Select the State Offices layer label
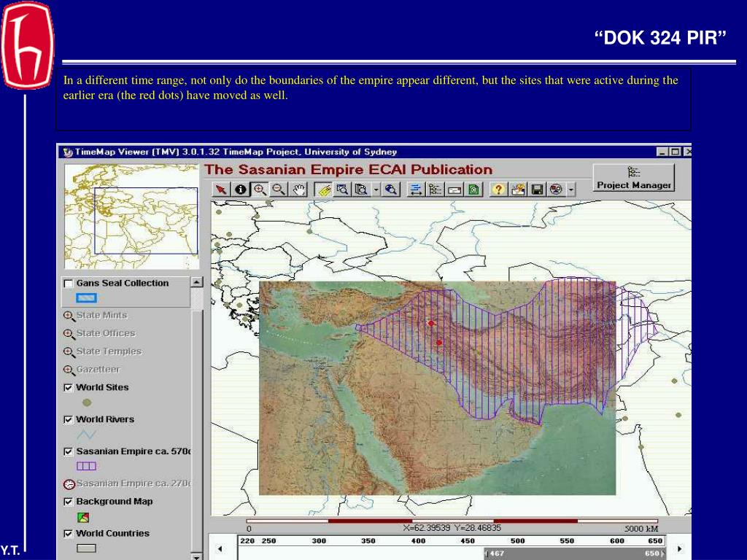This screenshot has height=560, width=747. point(106,333)
